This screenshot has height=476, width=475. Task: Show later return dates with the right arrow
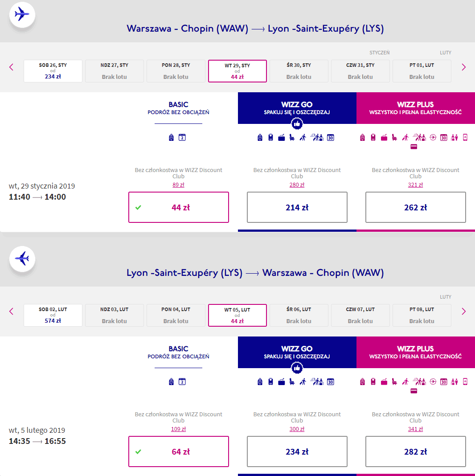(x=463, y=312)
